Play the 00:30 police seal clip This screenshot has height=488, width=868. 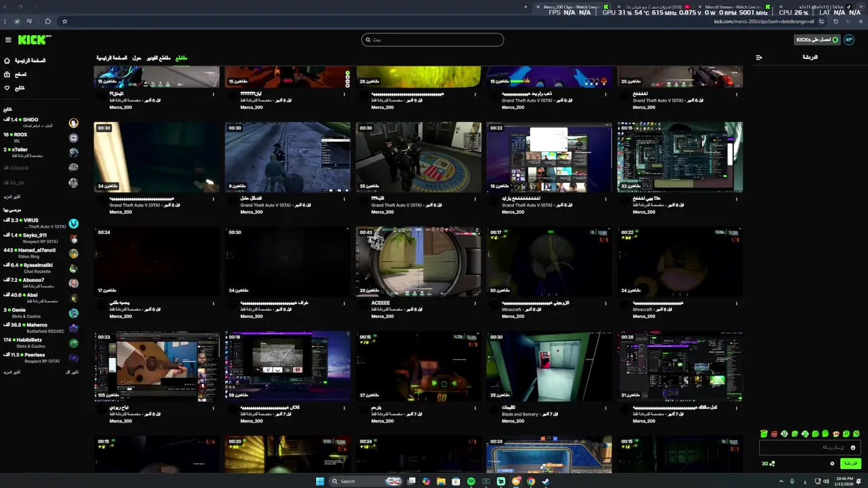click(x=418, y=157)
